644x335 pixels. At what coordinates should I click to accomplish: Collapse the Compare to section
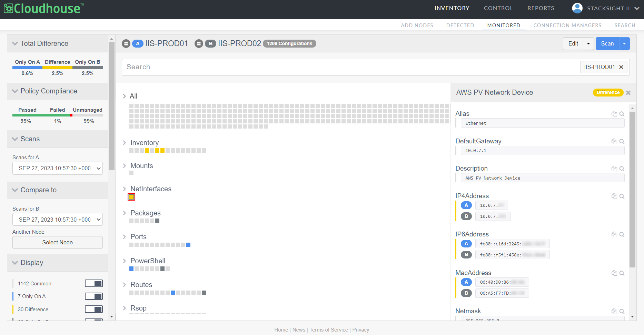click(x=15, y=190)
